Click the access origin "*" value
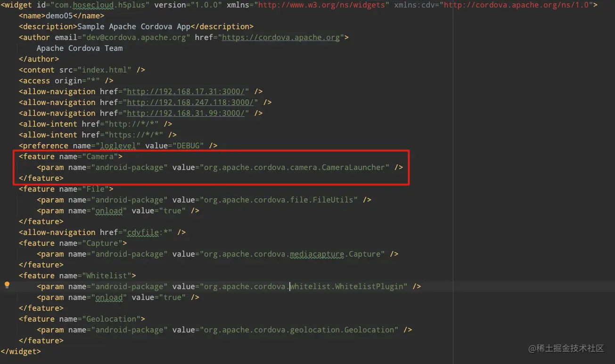The width and height of the screenshot is (615, 364). click(93, 81)
